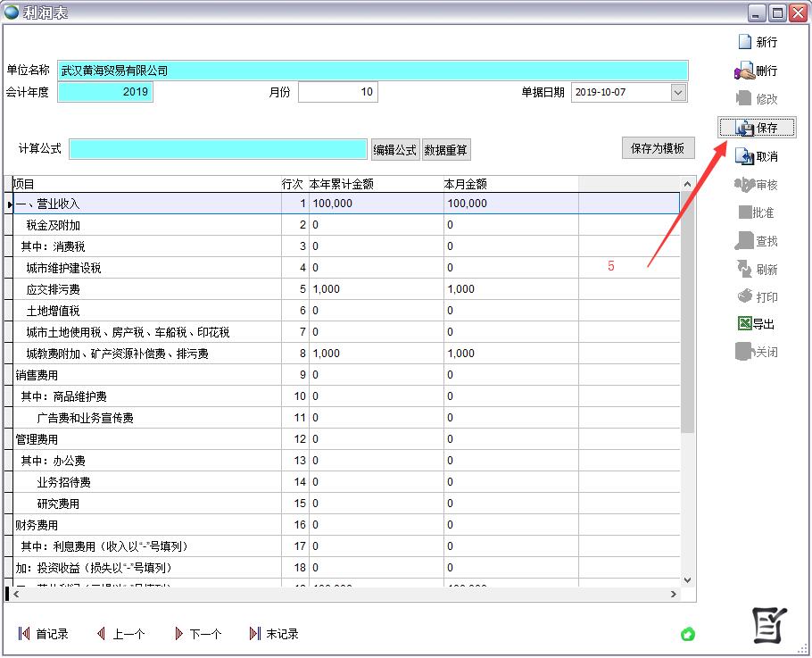Viewport: 812px width, 658px height.
Task: Click the 保存为模板 button
Action: click(x=658, y=148)
